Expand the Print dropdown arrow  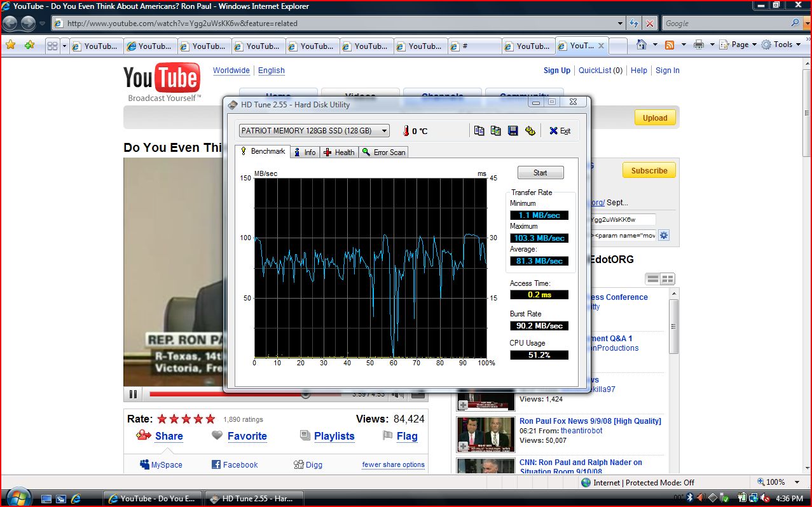coord(712,44)
